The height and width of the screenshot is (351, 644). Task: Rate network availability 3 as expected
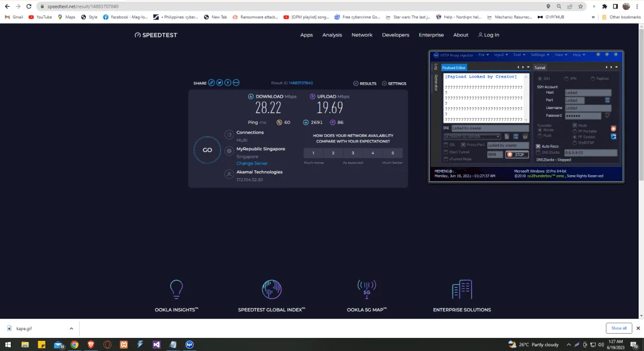tap(353, 153)
